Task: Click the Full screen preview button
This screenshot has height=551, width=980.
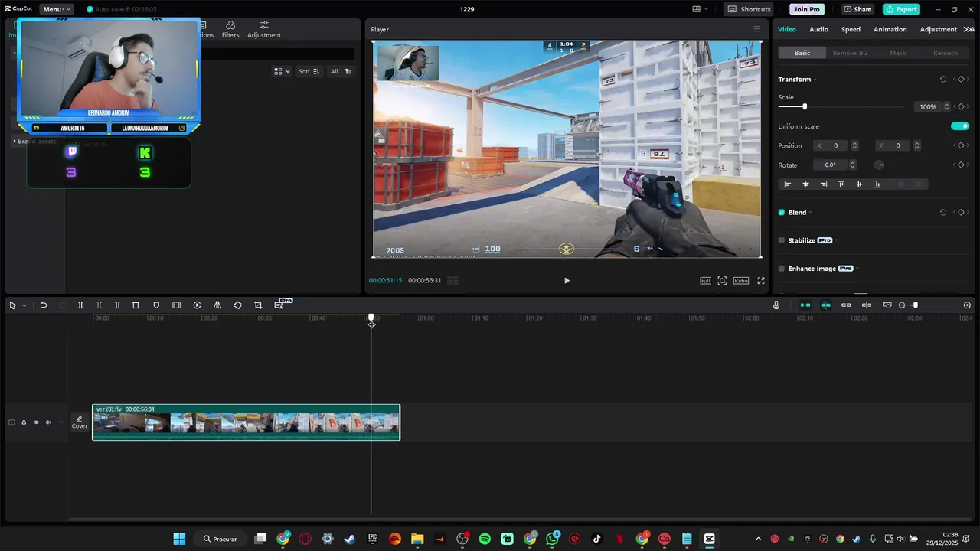Action: [x=706, y=281]
